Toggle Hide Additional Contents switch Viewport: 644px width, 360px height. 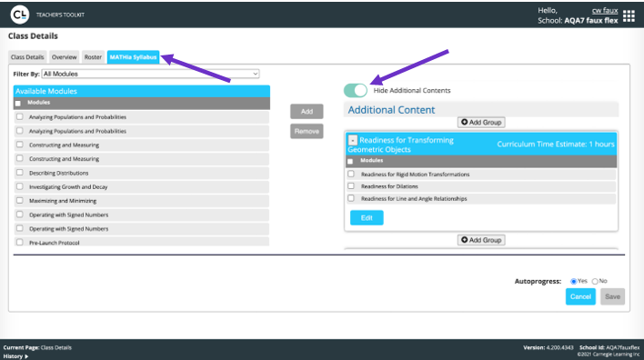pyautogui.click(x=356, y=90)
